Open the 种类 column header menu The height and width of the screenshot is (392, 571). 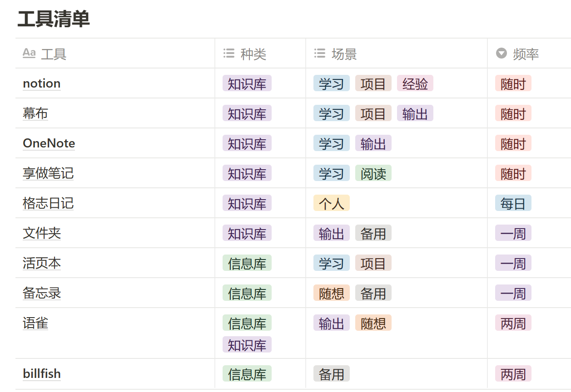pos(260,54)
